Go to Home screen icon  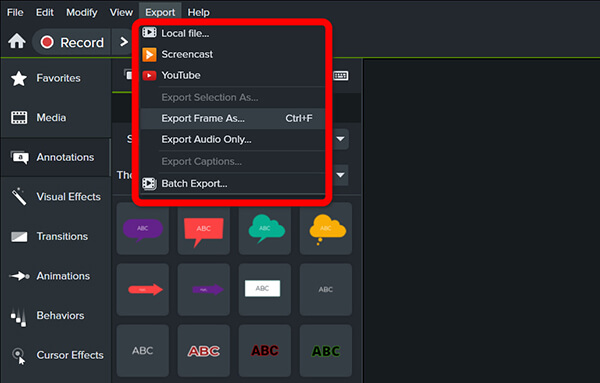[17, 41]
